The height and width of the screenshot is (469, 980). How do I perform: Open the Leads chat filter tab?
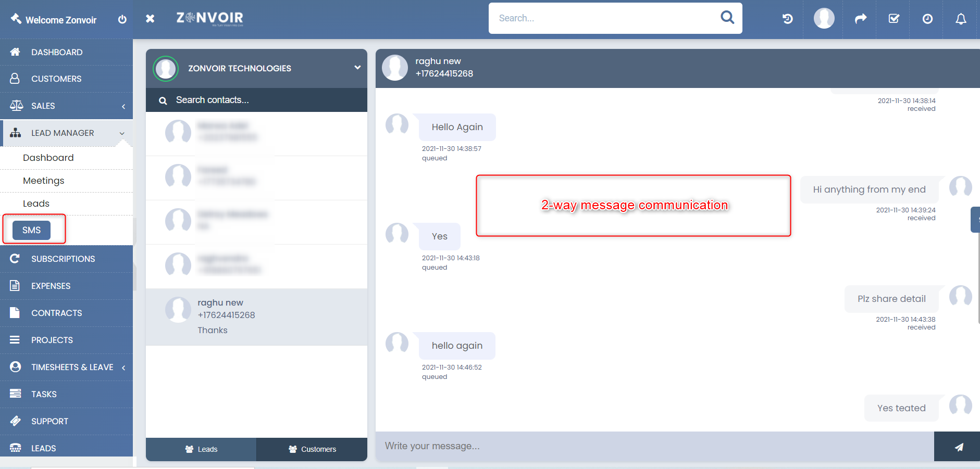tap(201, 449)
